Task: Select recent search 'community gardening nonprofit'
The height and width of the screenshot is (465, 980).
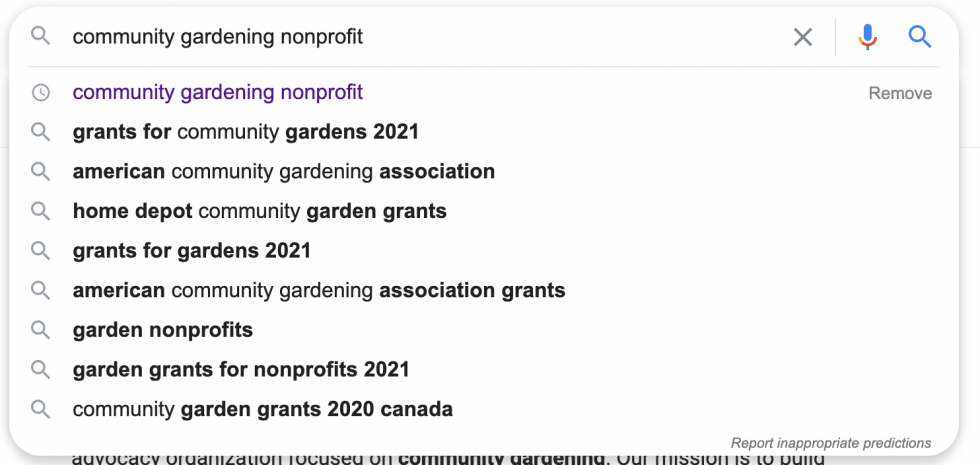Action: click(x=218, y=92)
